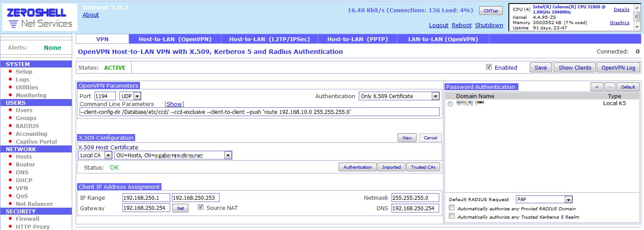Click the X.509 View button

pyautogui.click(x=407, y=138)
